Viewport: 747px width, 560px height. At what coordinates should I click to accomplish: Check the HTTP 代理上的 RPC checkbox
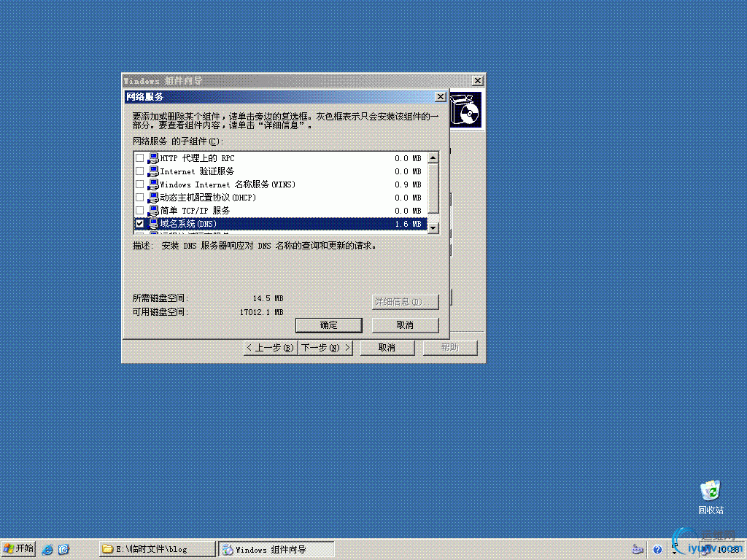139,158
